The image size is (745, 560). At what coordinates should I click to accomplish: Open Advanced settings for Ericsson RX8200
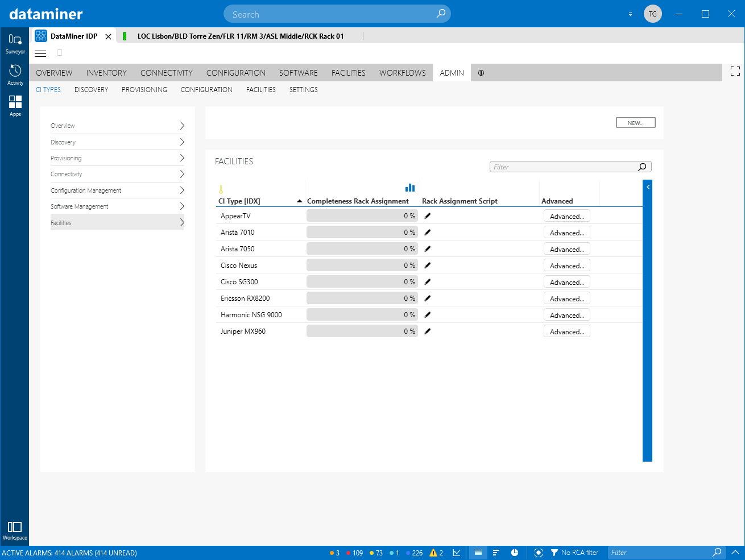tap(567, 298)
